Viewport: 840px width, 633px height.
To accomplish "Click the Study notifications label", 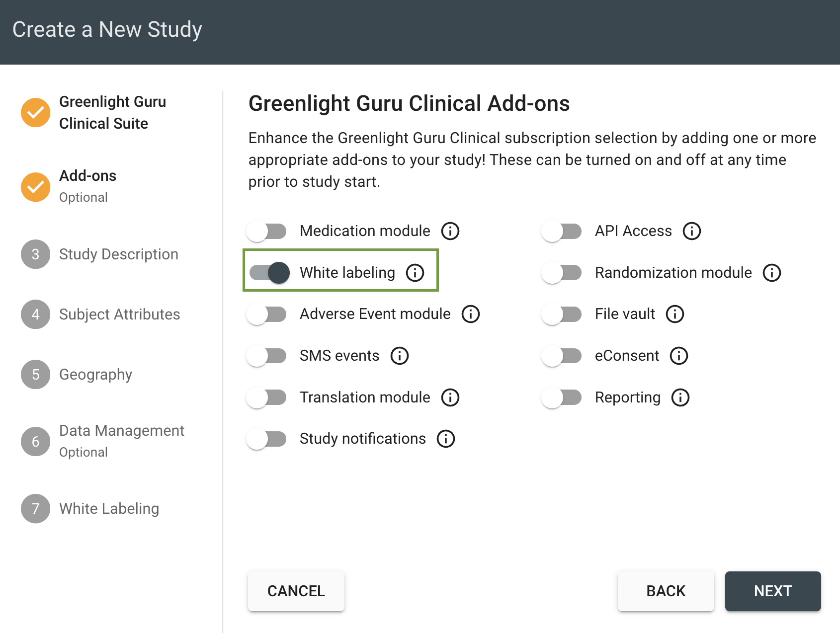I will pos(363,439).
